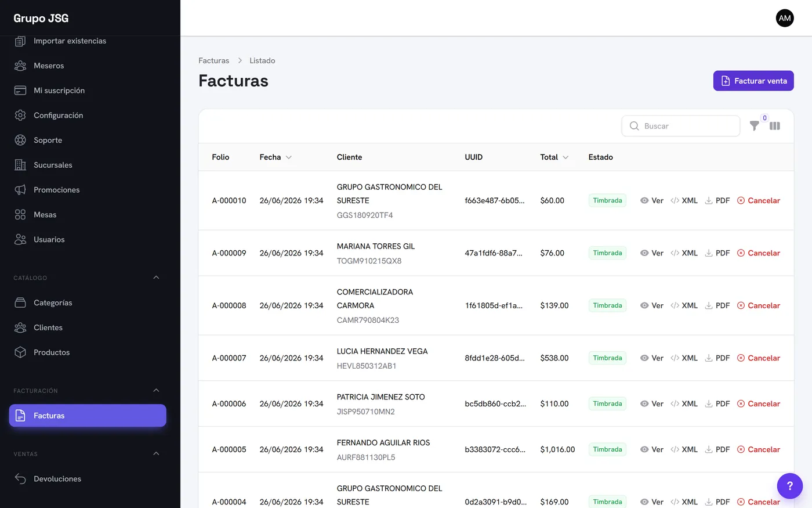The image size is (812, 508).
Task: Open Productos cube icon
Action: [20, 352]
